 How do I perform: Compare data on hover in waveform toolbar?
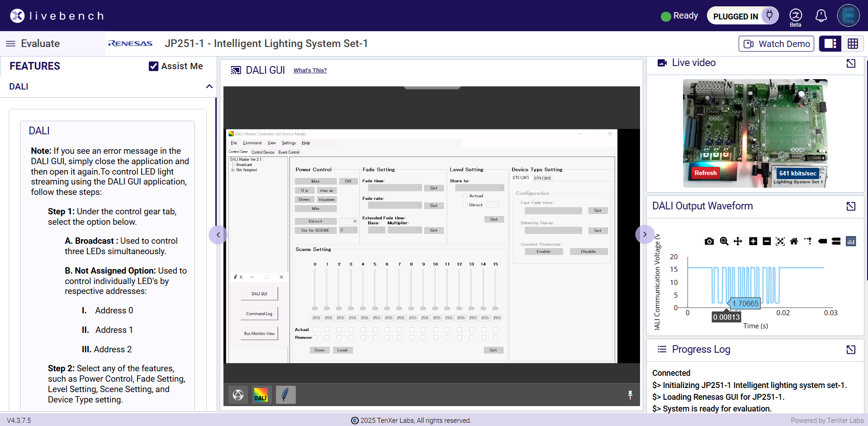pyautogui.click(x=836, y=241)
